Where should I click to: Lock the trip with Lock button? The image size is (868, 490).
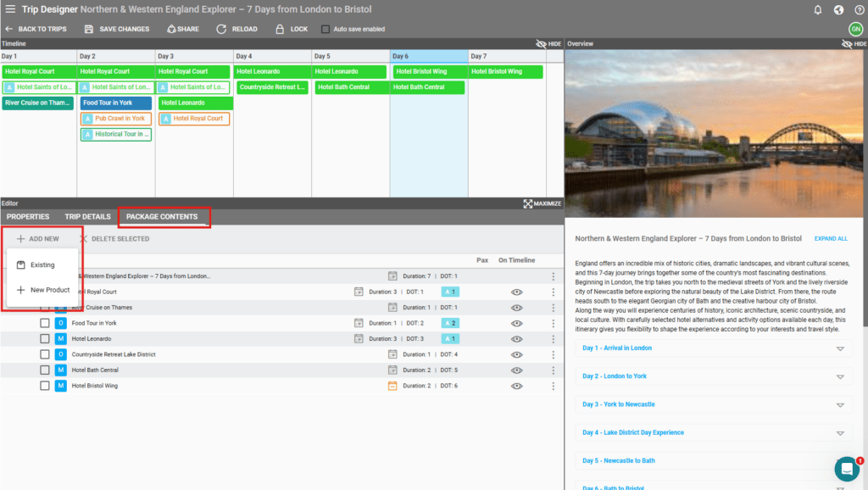coord(281,29)
